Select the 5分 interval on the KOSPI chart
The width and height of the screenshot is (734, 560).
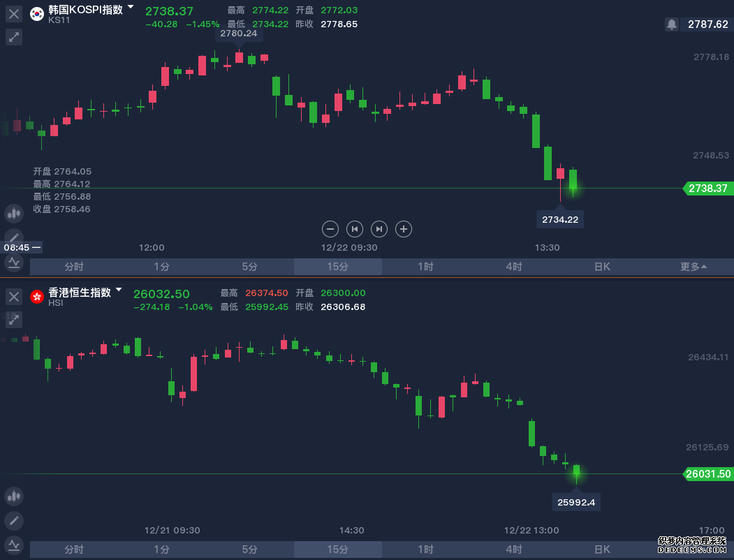click(250, 267)
